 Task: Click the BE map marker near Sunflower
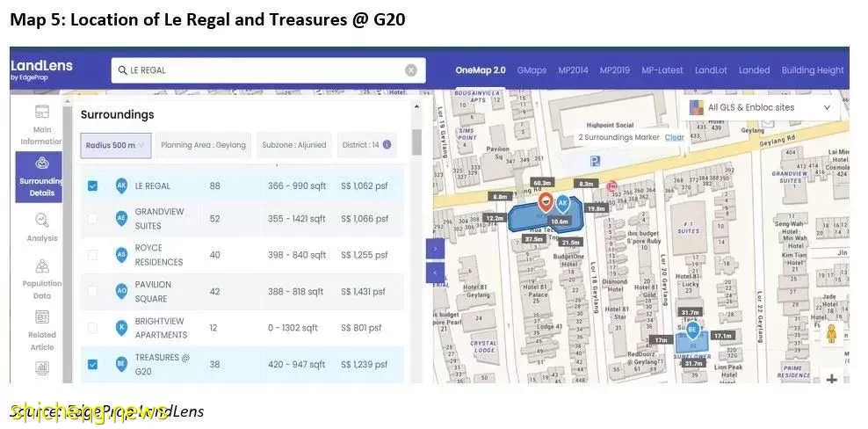coord(692,331)
